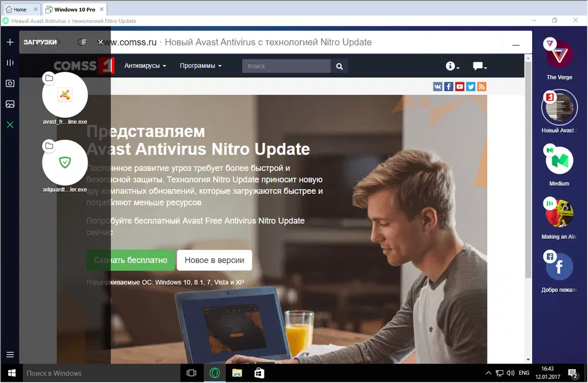The width and height of the screenshot is (588, 383).
Task: Expand the Антивирусы menu
Action: tap(145, 66)
